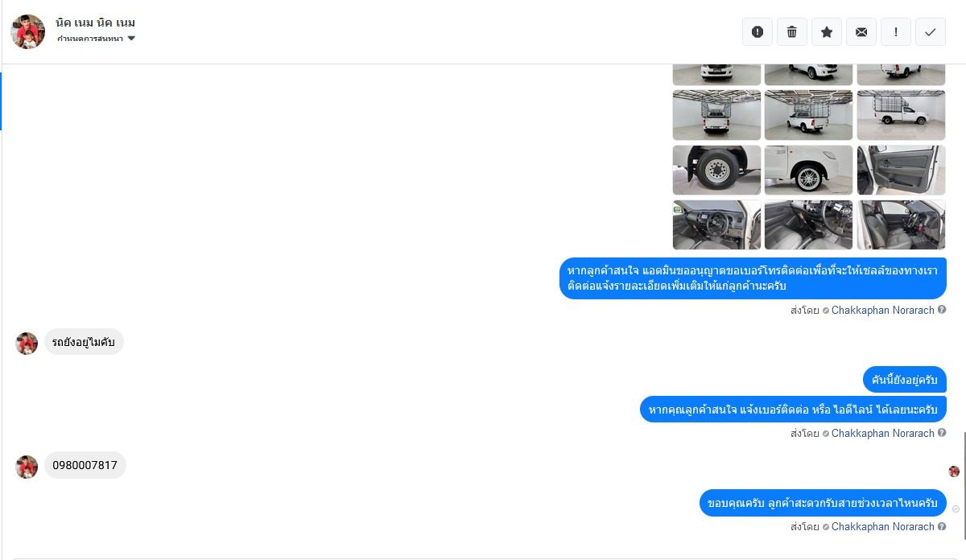
Task: Delete conversation with trash icon
Action: point(792,32)
